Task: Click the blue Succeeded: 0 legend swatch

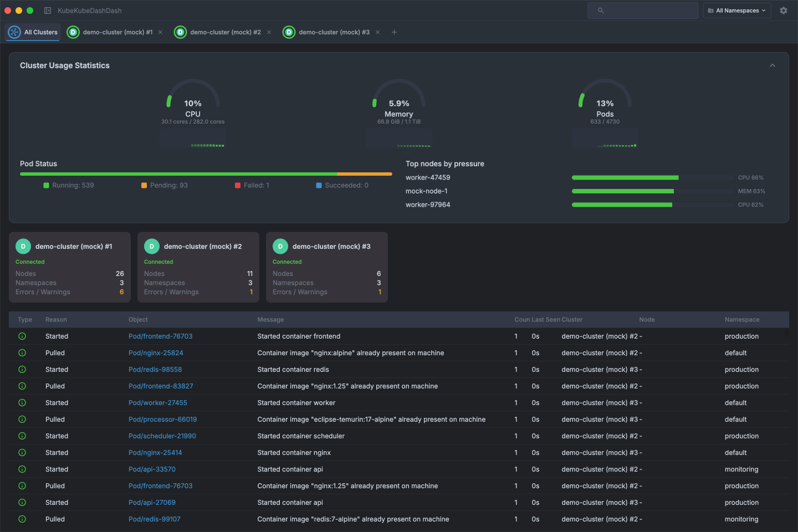Action: [x=319, y=186]
